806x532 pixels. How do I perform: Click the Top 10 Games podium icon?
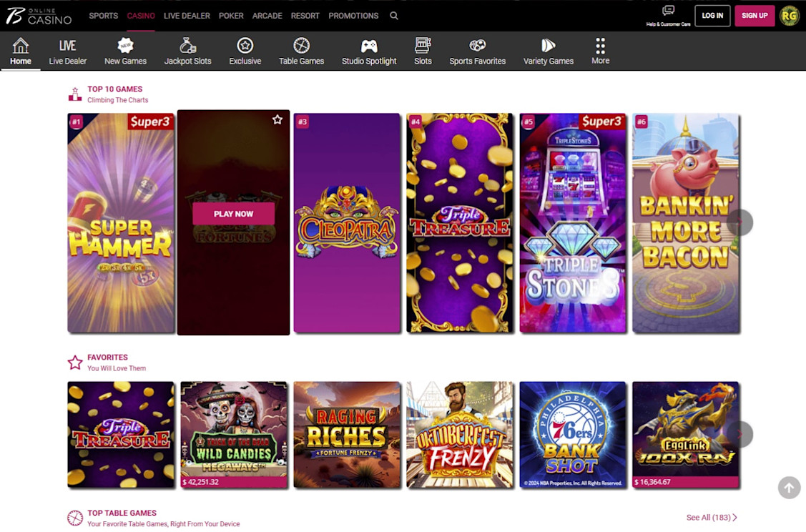pos(75,94)
